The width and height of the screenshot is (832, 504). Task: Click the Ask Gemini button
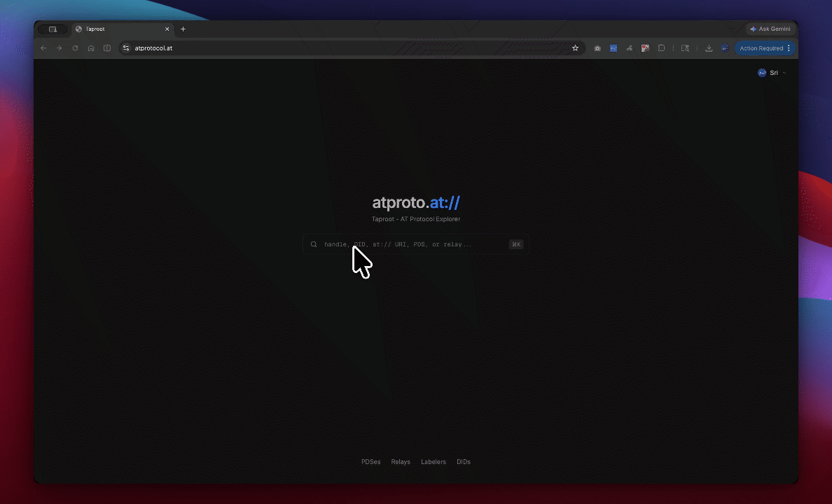(770, 29)
